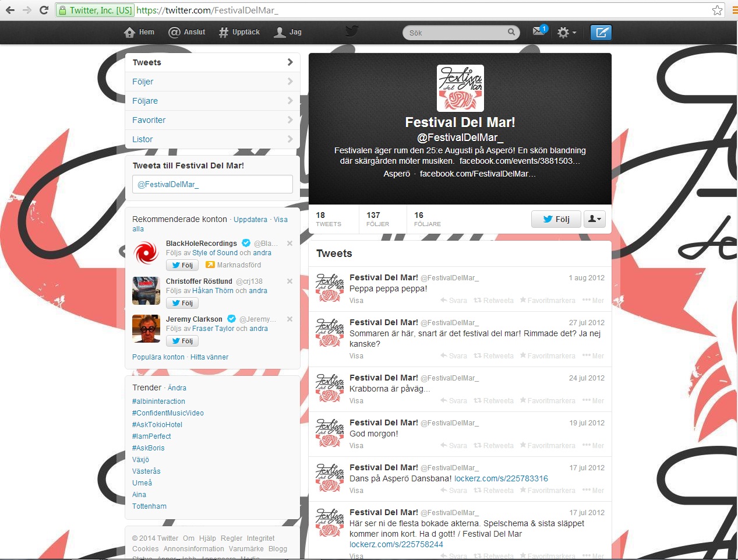Open #AskTokioHotel trend
This screenshot has height=560, width=738.
[157, 425]
